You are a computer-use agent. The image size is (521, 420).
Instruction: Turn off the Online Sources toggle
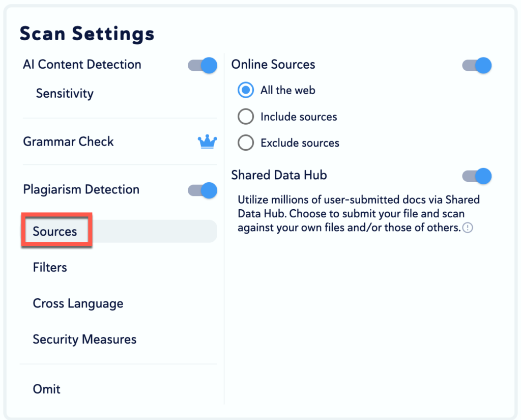[477, 65]
